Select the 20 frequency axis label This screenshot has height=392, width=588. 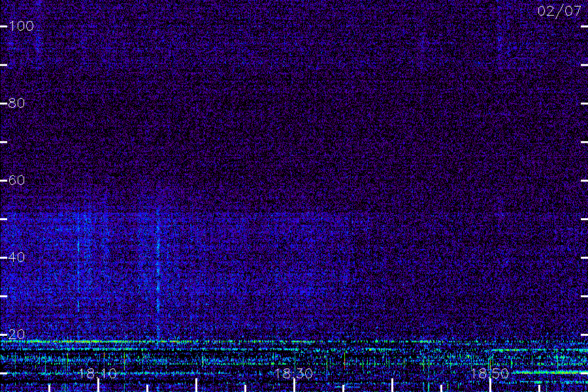tap(16, 335)
